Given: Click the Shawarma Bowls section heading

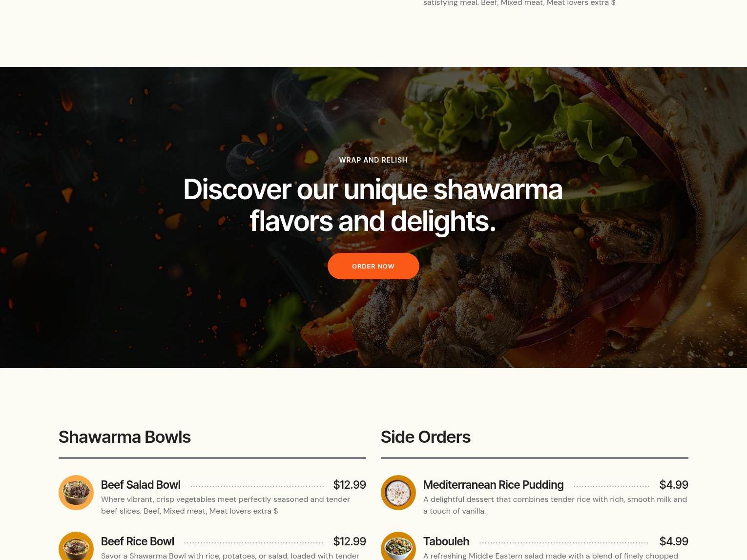Looking at the screenshot, I should click(124, 437).
